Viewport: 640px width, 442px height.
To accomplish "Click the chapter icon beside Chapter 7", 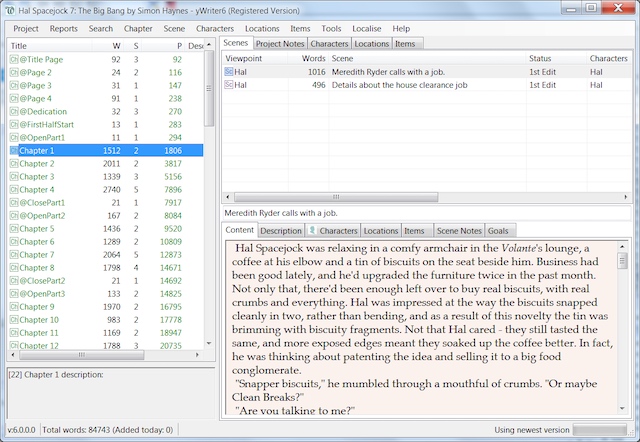I will 14,255.
